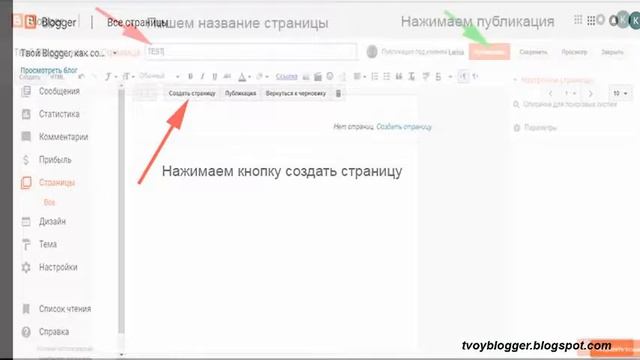
Task: Select right-to-left text direction icon
Action: click(475, 76)
